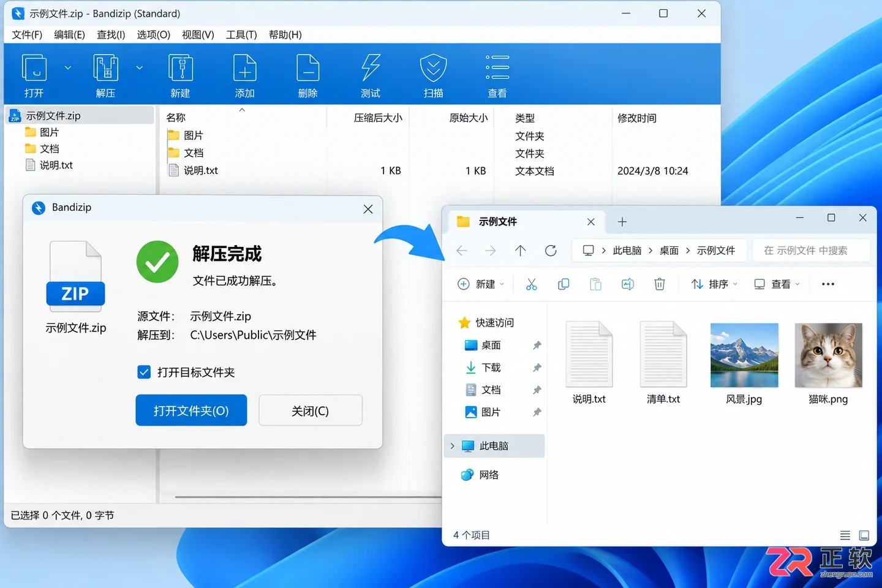Viewport: 882px width, 588px height.
Task: Add a new Explorer tab
Action: [622, 222]
